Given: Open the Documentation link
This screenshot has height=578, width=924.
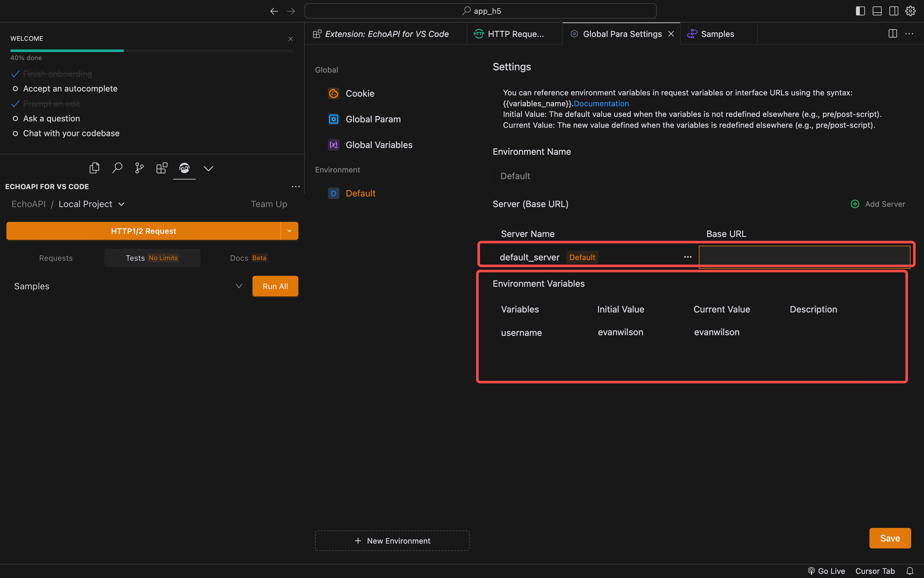Looking at the screenshot, I should point(601,104).
